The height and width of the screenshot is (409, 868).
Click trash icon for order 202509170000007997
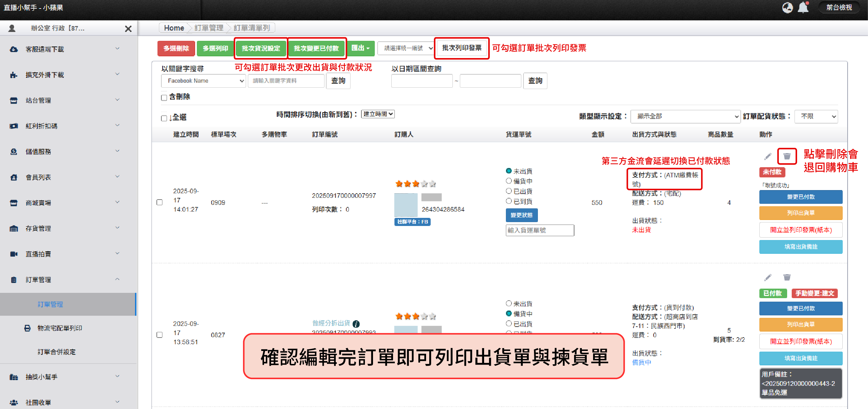(x=787, y=156)
